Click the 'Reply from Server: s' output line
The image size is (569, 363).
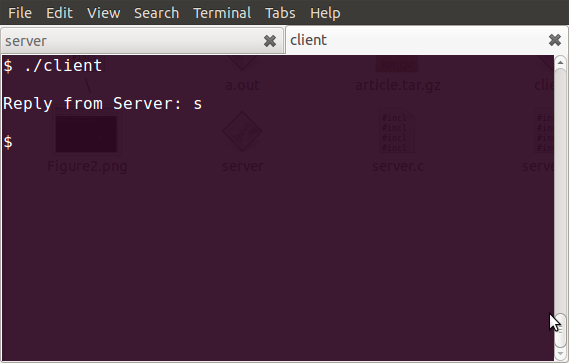(x=102, y=104)
